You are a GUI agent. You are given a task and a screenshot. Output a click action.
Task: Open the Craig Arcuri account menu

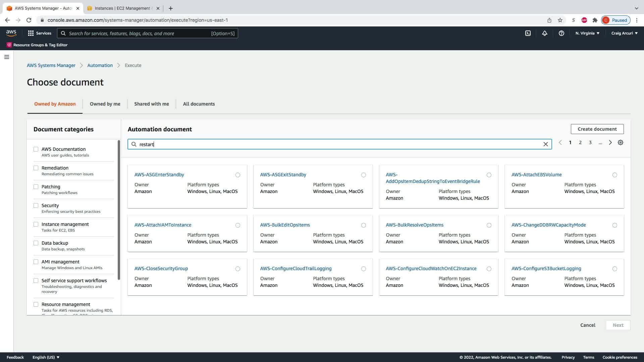[x=624, y=33]
